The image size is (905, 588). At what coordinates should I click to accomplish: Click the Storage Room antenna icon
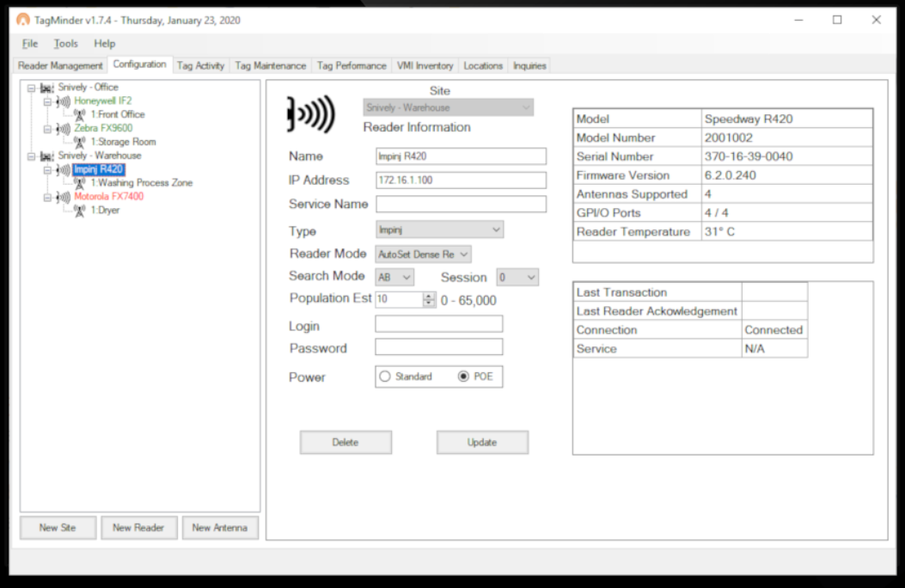click(x=80, y=142)
